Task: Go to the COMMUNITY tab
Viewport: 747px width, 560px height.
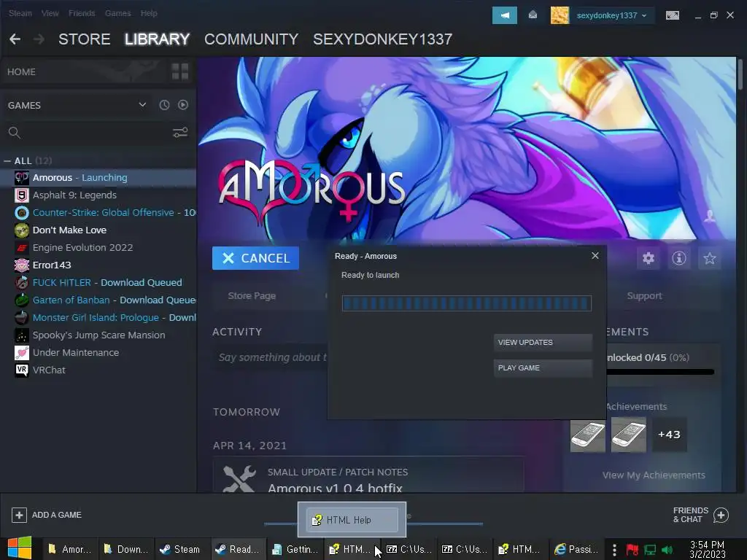Action: (251, 39)
